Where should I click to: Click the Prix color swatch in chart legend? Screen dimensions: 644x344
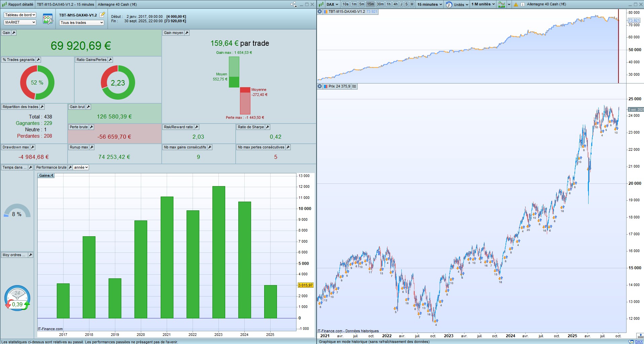click(x=325, y=86)
